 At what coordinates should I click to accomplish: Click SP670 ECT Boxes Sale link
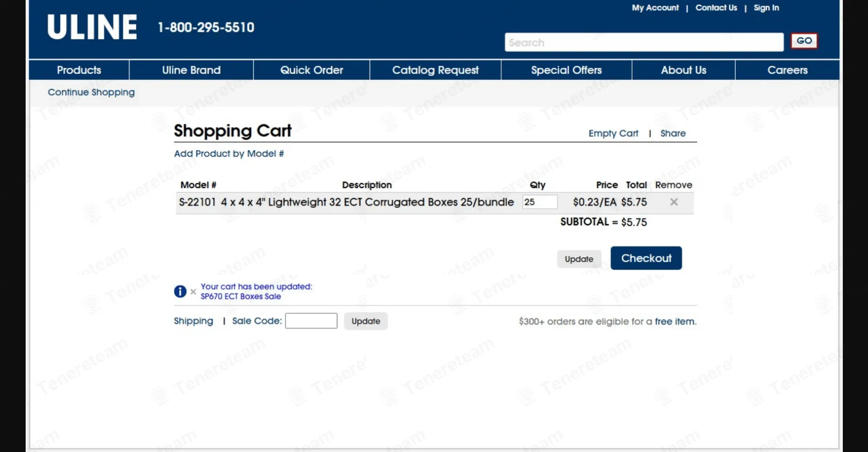point(241,296)
